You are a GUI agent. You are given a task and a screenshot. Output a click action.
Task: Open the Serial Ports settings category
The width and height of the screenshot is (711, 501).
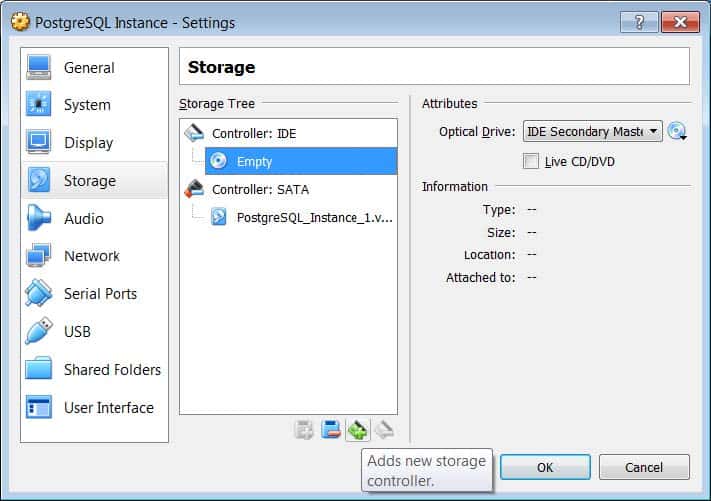click(95, 293)
